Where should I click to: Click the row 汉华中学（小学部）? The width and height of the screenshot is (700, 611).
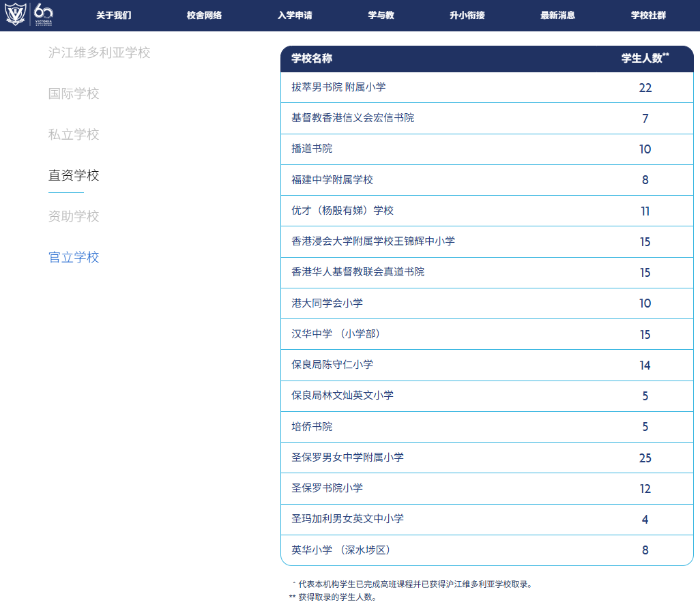[487, 334]
